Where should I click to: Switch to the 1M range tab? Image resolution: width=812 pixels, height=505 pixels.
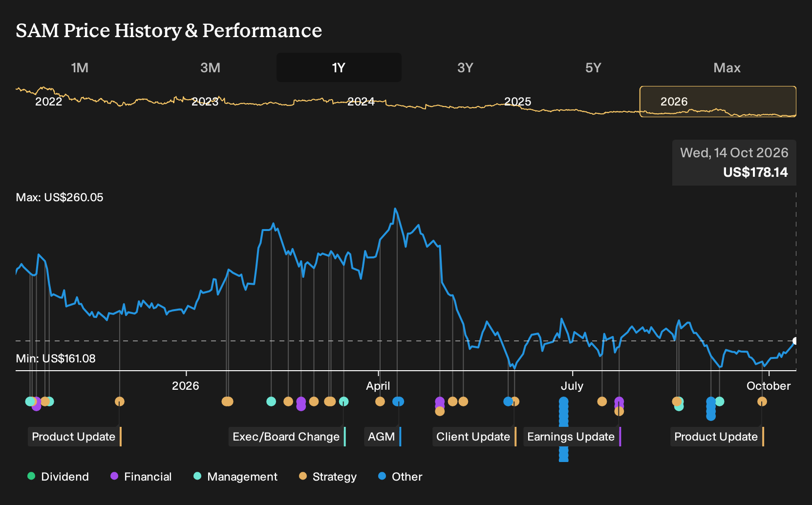(80, 68)
